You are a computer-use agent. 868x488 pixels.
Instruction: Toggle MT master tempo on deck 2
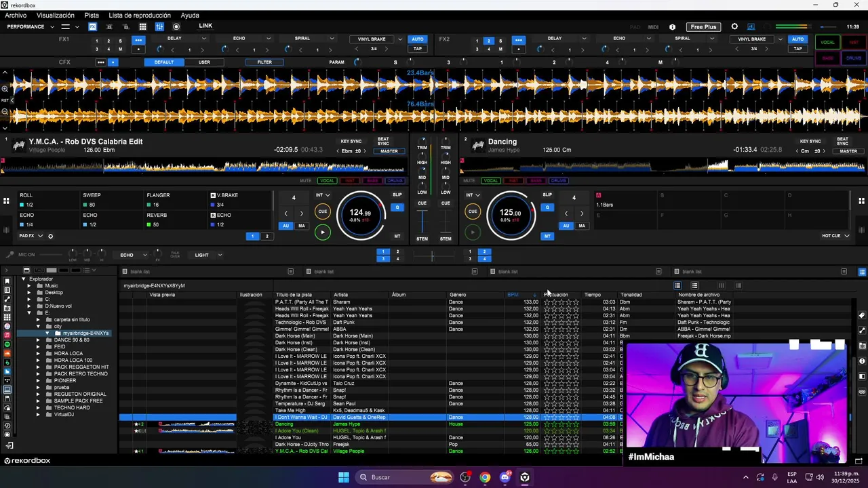547,236
